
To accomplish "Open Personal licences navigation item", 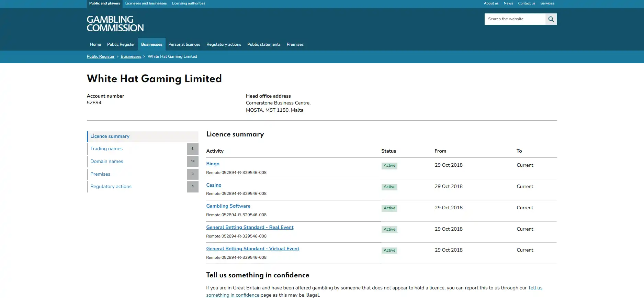I will point(184,44).
